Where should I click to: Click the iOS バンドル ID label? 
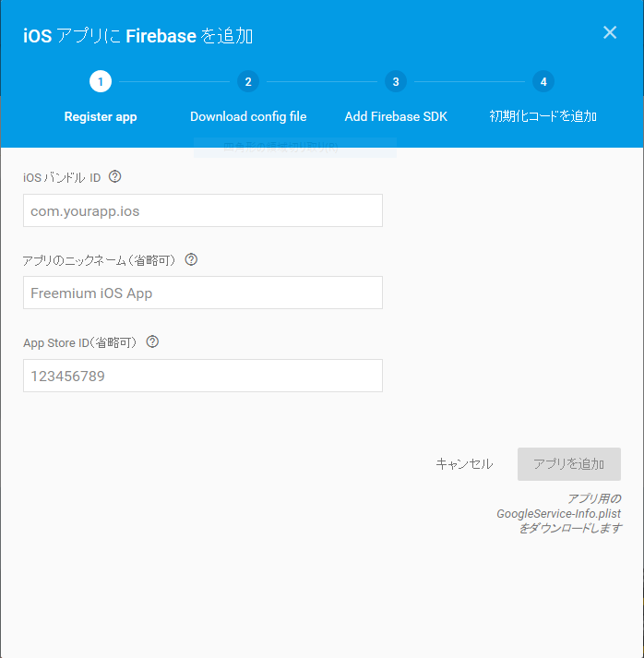[x=62, y=177]
